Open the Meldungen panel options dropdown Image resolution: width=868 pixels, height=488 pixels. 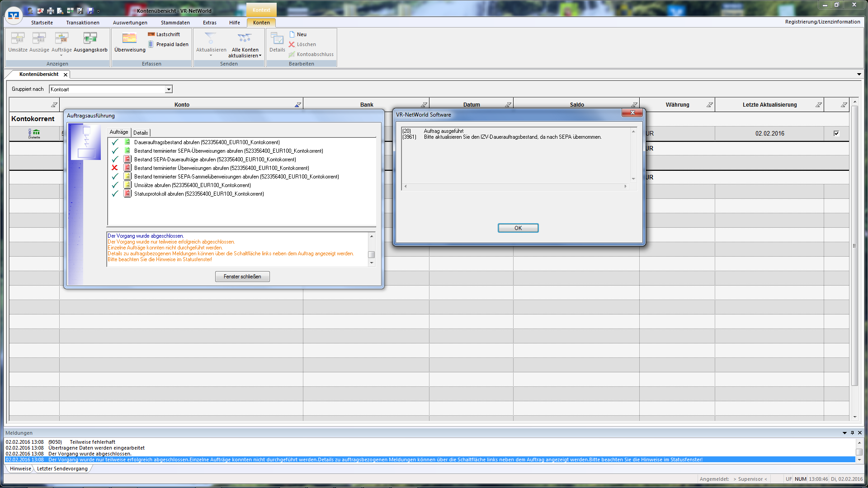[844, 433]
